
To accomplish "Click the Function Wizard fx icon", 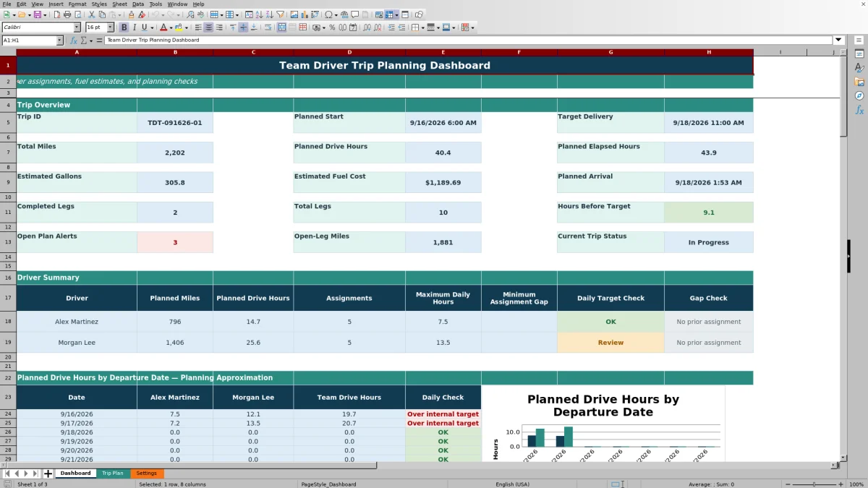I will [74, 40].
